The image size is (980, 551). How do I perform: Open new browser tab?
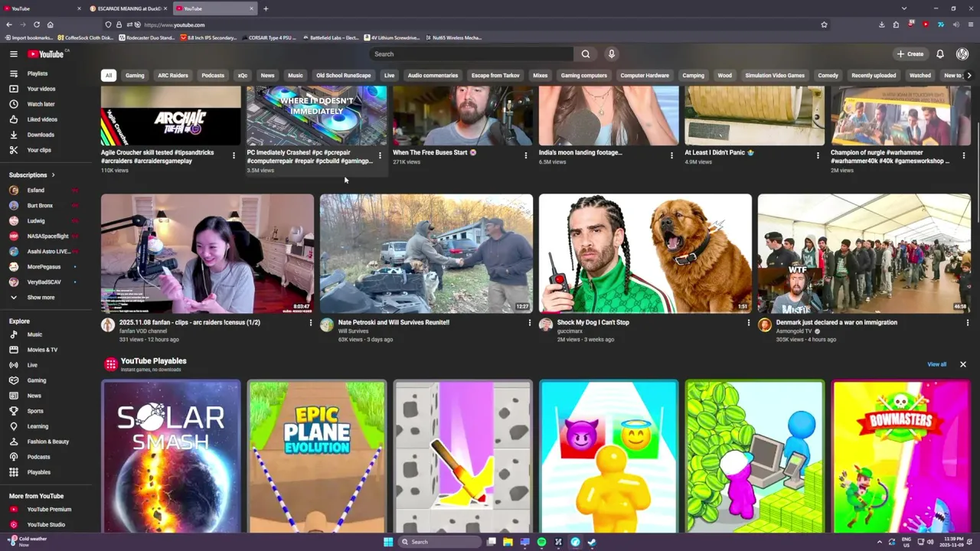coord(266,8)
